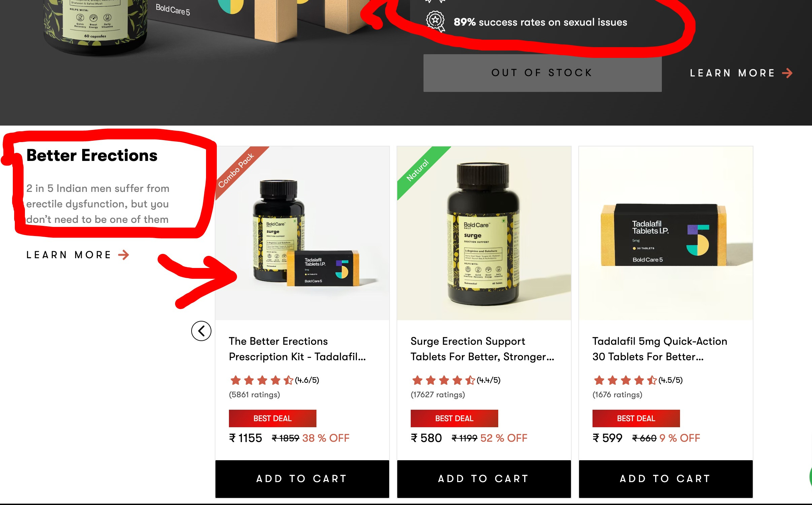
Task: Add Surge Erection Support Tablets to cart
Action: (x=484, y=479)
